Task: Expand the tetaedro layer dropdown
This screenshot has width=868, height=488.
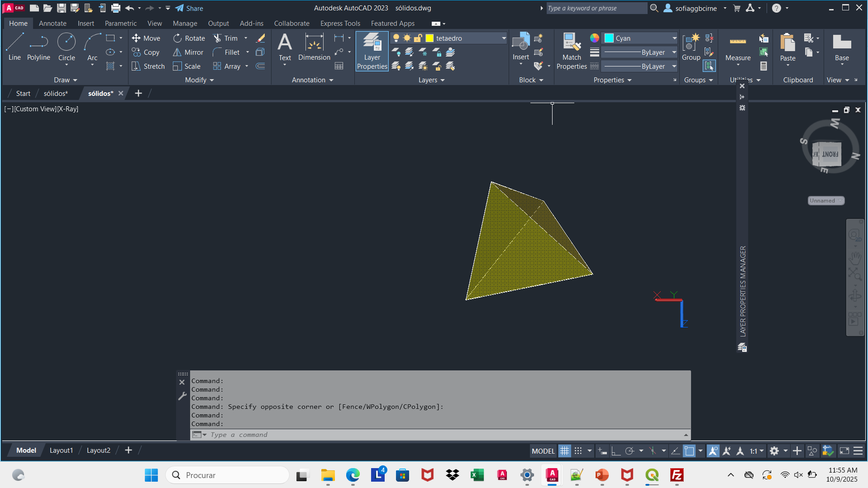Action: (503, 38)
